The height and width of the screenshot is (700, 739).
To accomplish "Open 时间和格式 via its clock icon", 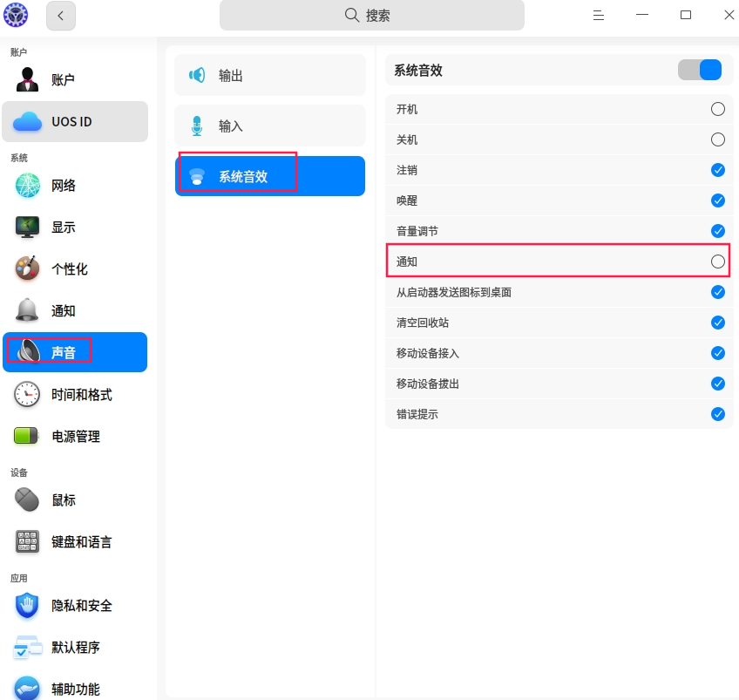I will (27, 394).
